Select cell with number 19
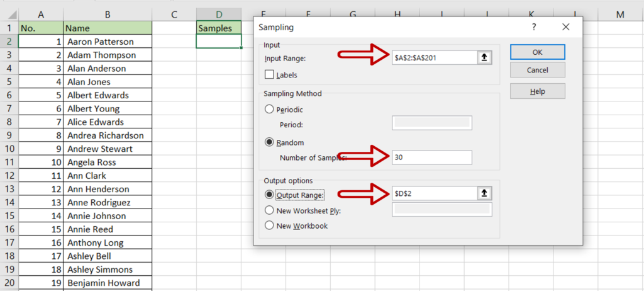 click(41, 283)
